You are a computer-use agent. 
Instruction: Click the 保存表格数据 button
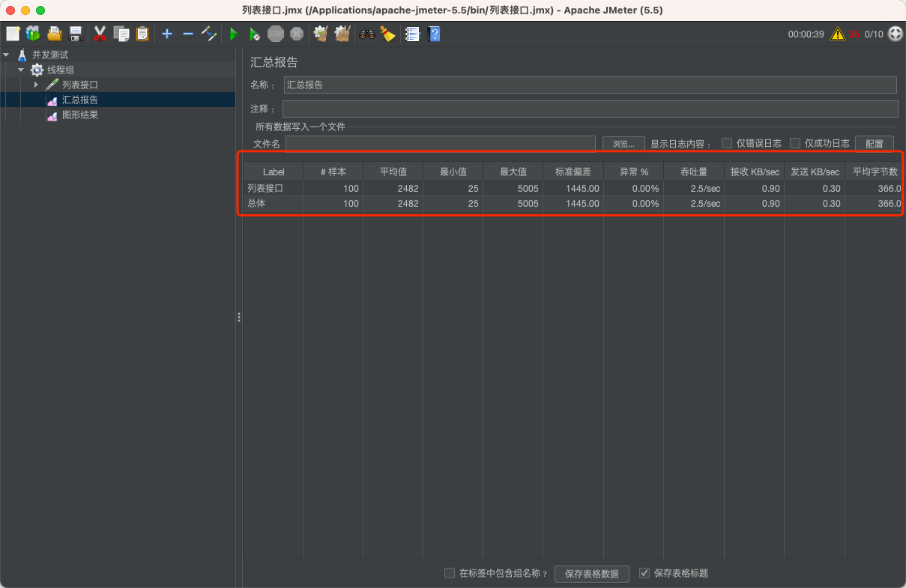[591, 573]
